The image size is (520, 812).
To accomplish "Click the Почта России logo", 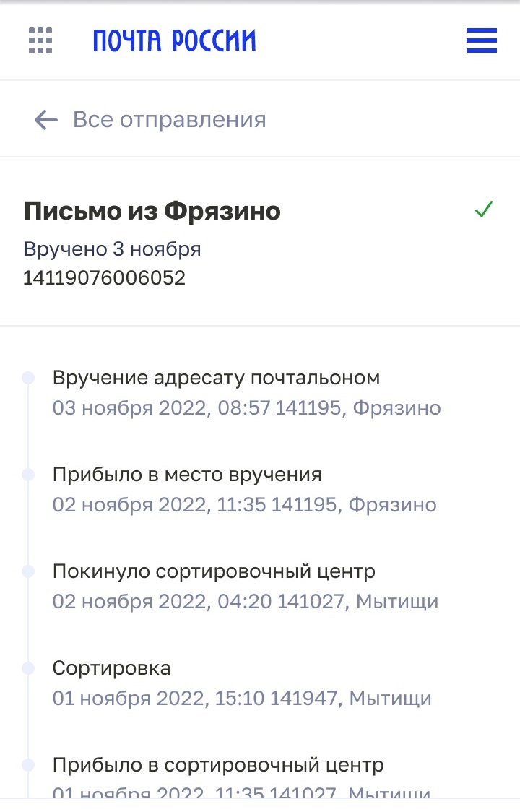I will (175, 40).
